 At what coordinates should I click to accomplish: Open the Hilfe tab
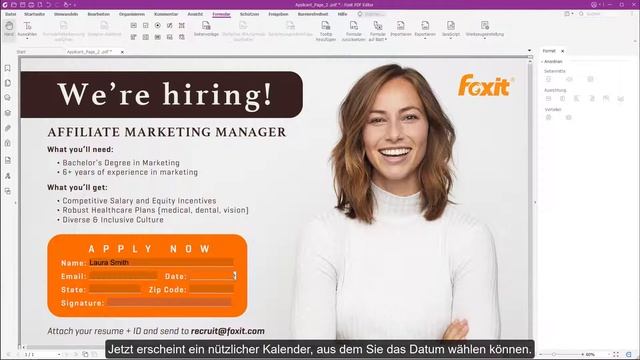point(342,14)
